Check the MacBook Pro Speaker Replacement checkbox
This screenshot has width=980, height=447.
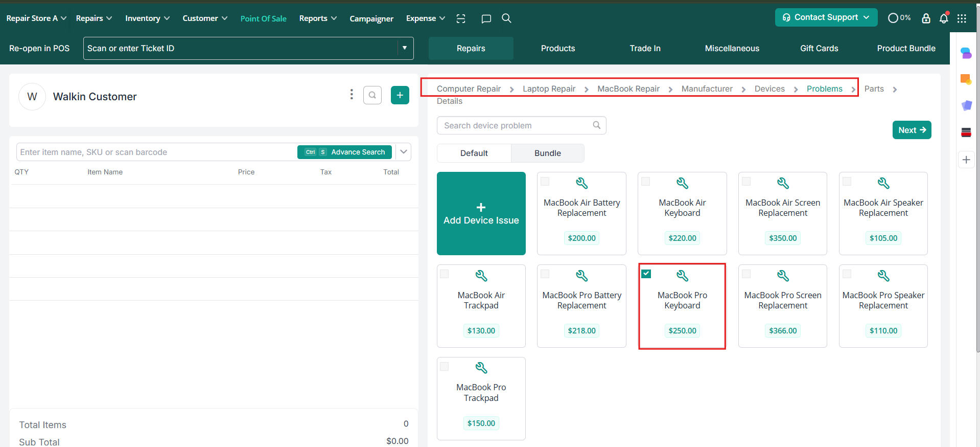(847, 274)
